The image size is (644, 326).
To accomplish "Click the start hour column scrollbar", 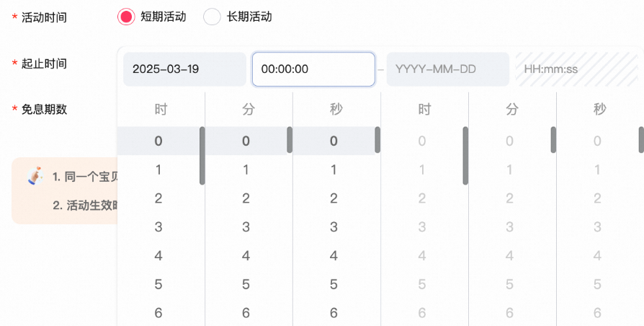I will click(x=202, y=155).
